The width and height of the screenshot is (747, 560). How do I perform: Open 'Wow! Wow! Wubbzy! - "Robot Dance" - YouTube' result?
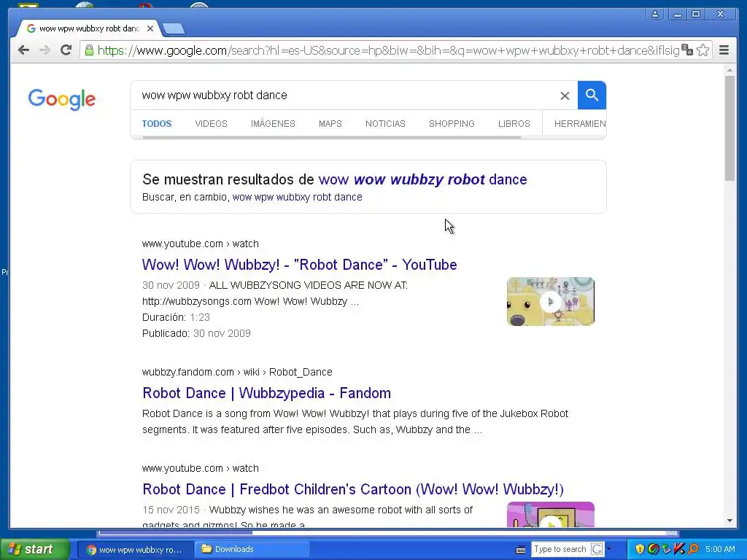pyautogui.click(x=299, y=265)
